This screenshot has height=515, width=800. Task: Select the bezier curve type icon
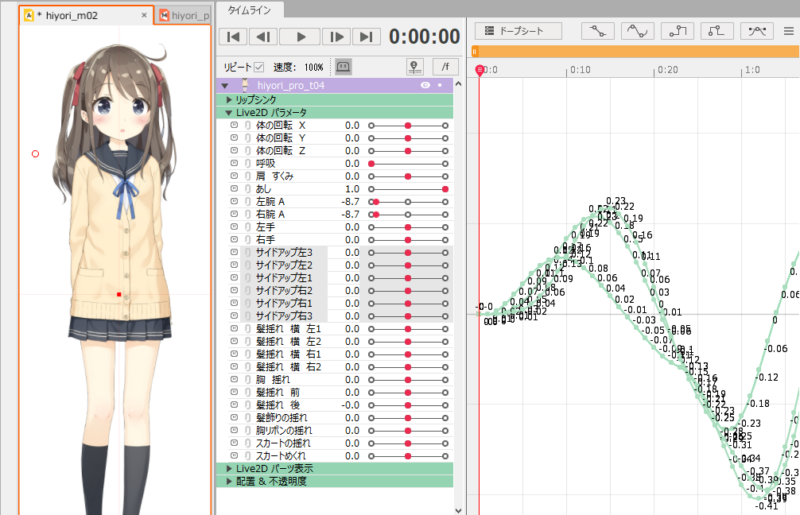click(637, 31)
